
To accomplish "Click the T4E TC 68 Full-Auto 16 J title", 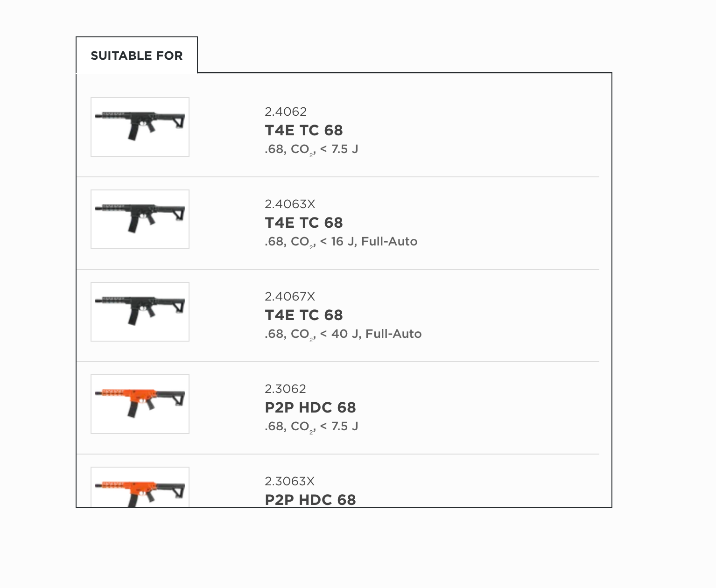I will click(x=304, y=223).
